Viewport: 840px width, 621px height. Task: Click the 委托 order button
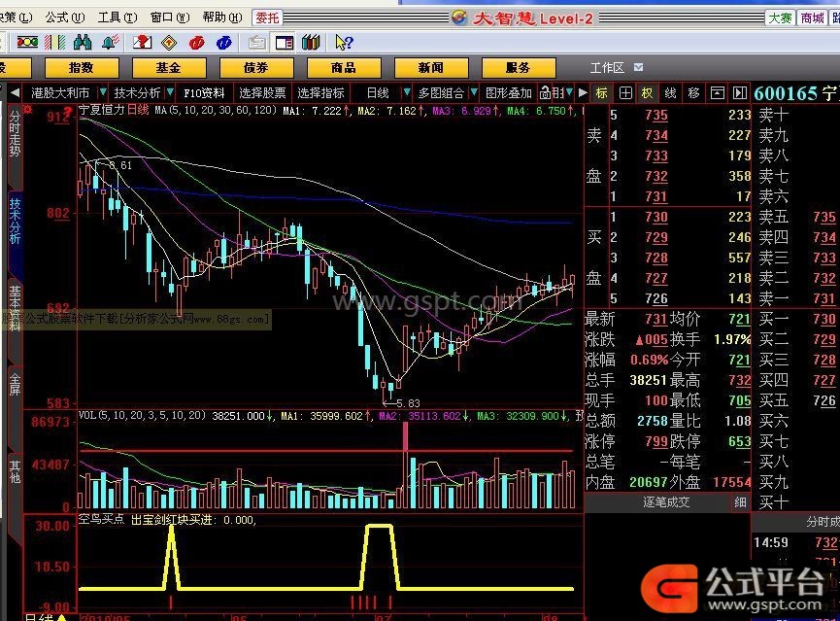point(267,18)
